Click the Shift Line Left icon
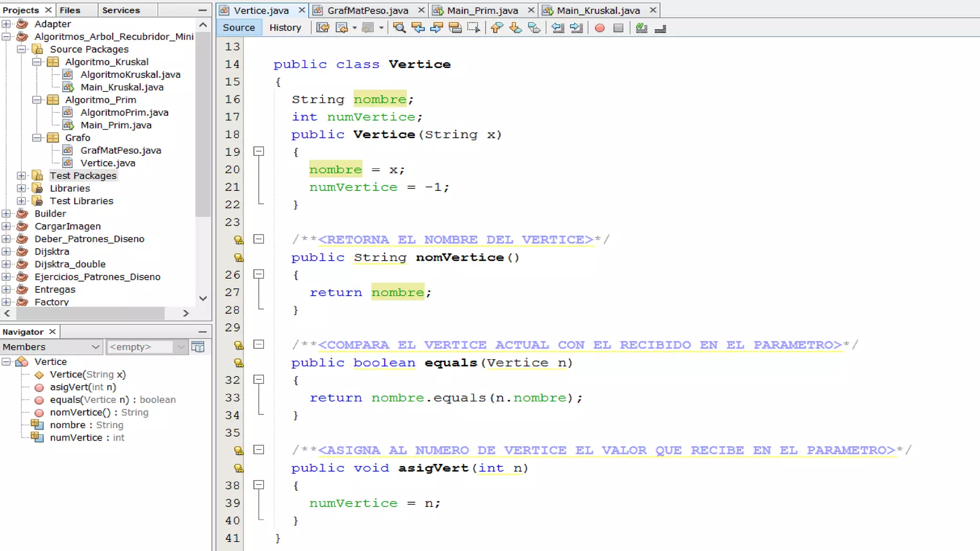 pos(557,28)
